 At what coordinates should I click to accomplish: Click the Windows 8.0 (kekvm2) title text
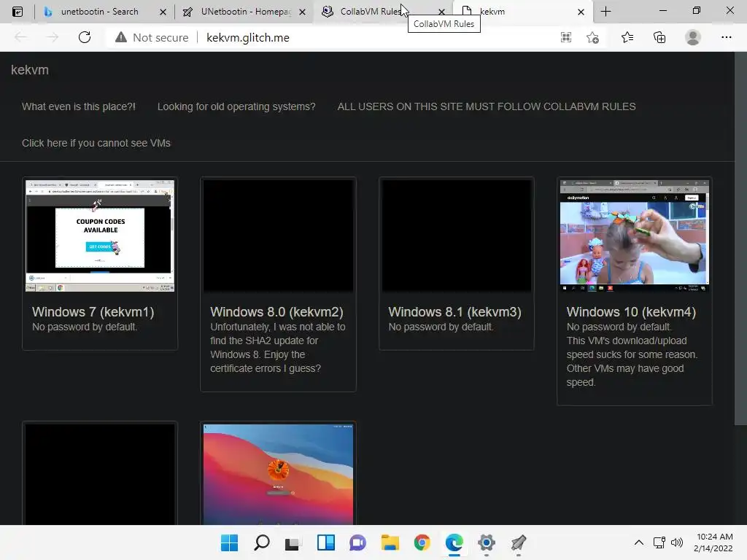(x=276, y=312)
